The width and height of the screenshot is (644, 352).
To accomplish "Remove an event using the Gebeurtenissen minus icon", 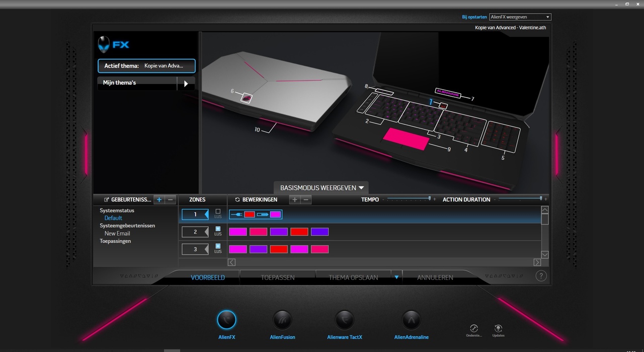I will tap(170, 199).
